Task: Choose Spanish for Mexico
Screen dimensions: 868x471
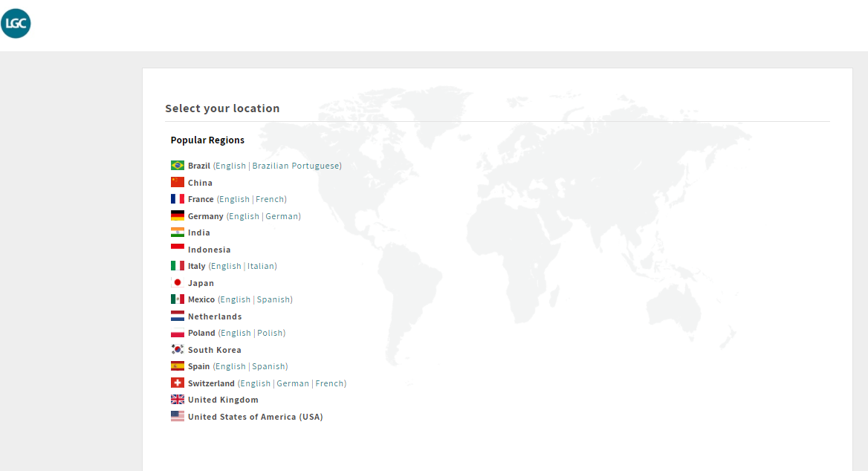Action: [273, 299]
